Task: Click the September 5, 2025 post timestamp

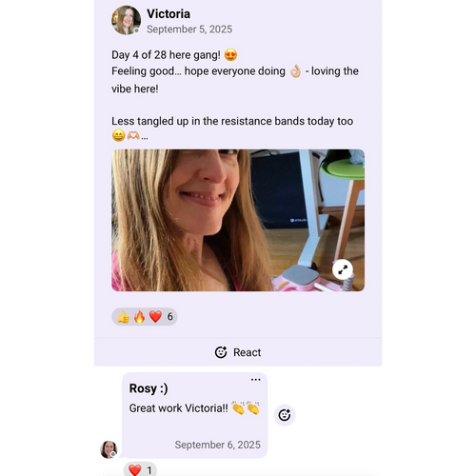Action: click(189, 30)
